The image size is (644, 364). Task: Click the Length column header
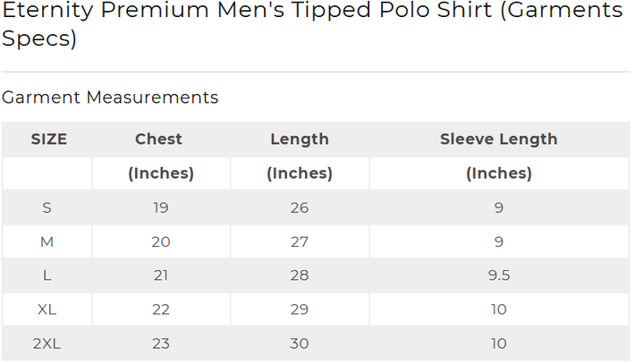[x=300, y=140]
